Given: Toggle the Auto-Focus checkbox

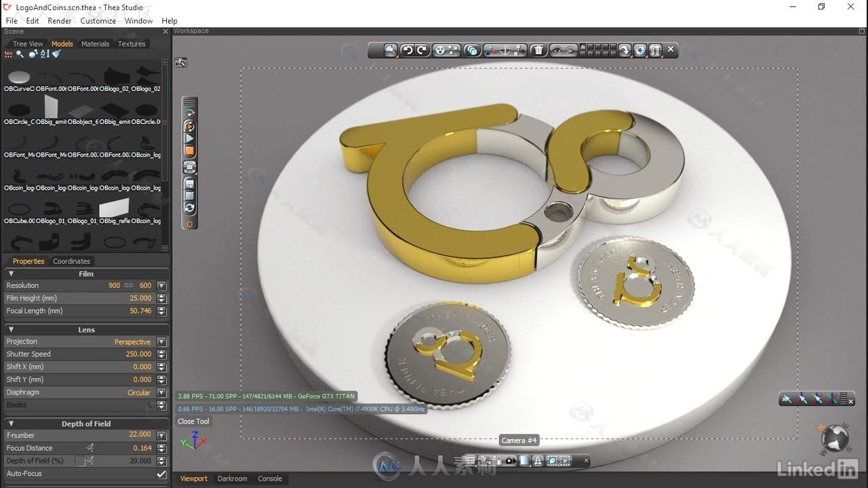Looking at the screenshot, I should [x=161, y=474].
